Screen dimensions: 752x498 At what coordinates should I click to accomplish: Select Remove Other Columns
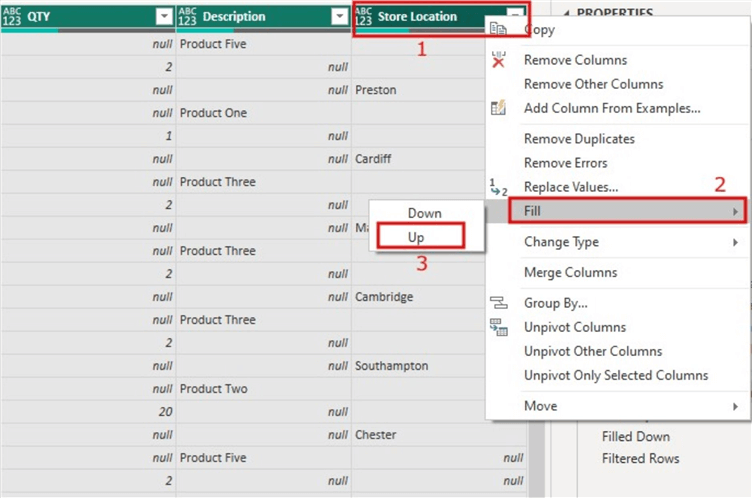[617, 84]
